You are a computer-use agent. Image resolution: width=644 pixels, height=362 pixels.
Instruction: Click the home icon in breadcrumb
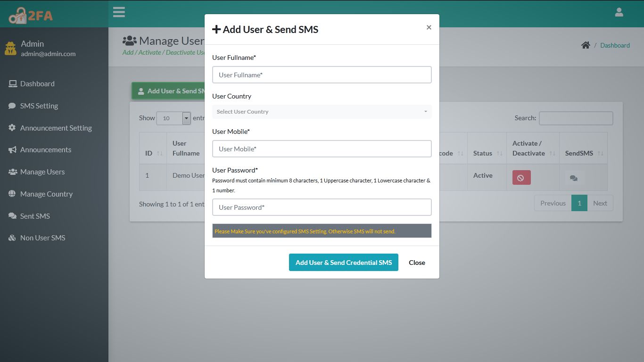point(586,45)
